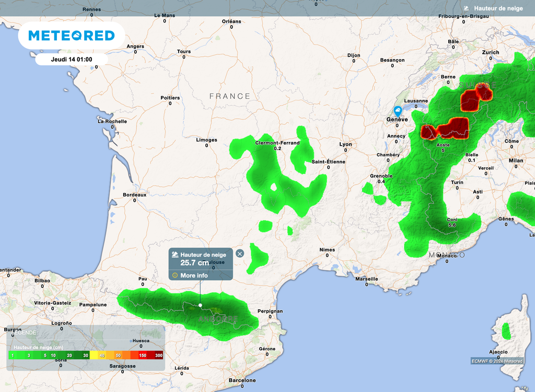Image resolution: width=535 pixels, height=392 pixels.
Task: Click the Genève city label
Action: point(396,119)
